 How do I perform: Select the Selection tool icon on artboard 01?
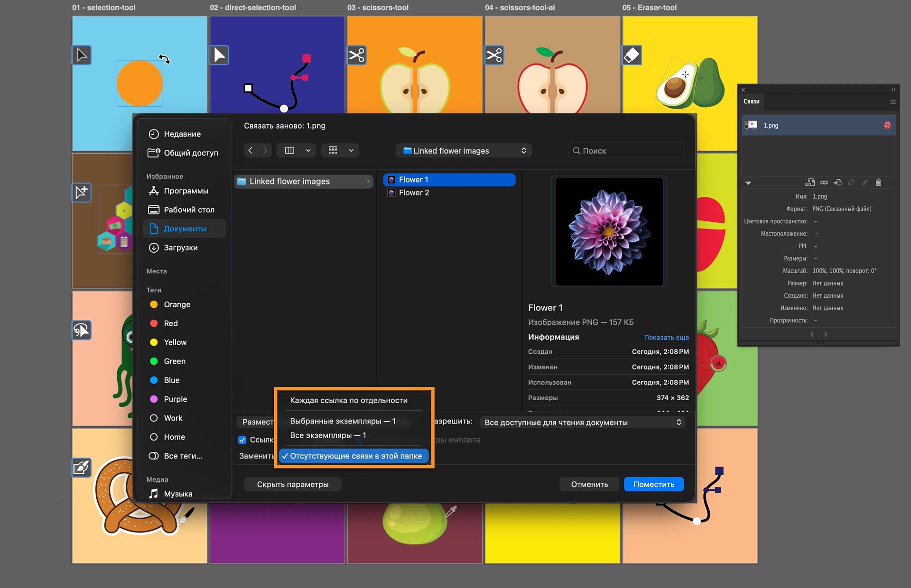pyautogui.click(x=82, y=55)
